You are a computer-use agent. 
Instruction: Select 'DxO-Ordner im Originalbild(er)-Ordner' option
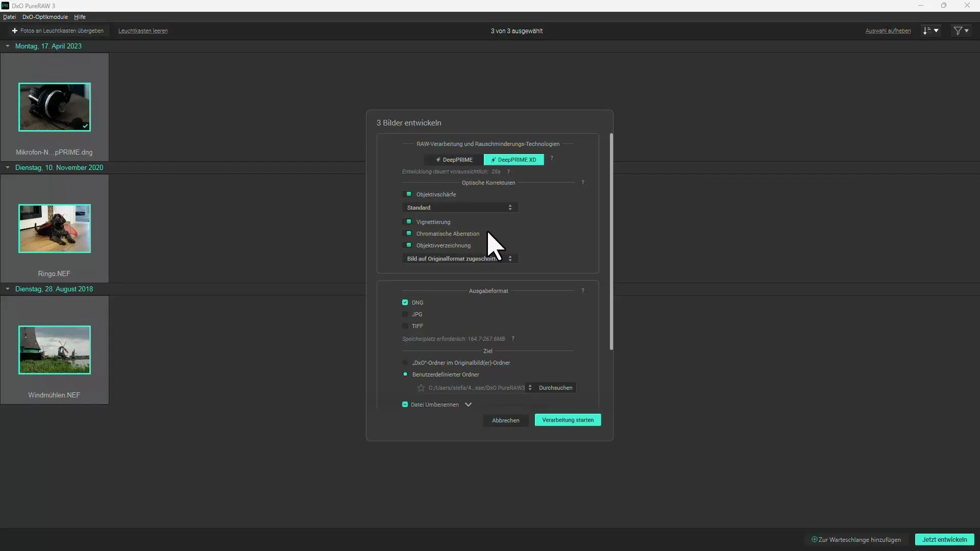pyautogui.click(x=405, y=363)
